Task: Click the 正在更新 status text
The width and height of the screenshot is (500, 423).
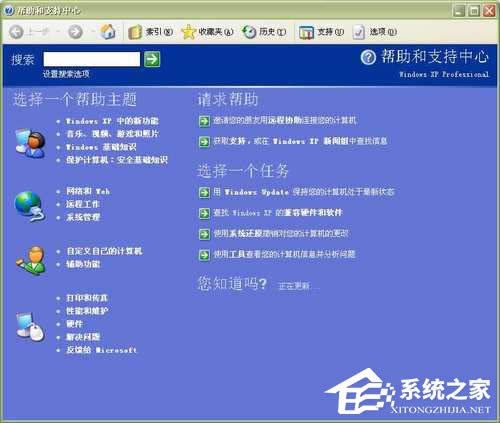Action: tap(294, 286)
